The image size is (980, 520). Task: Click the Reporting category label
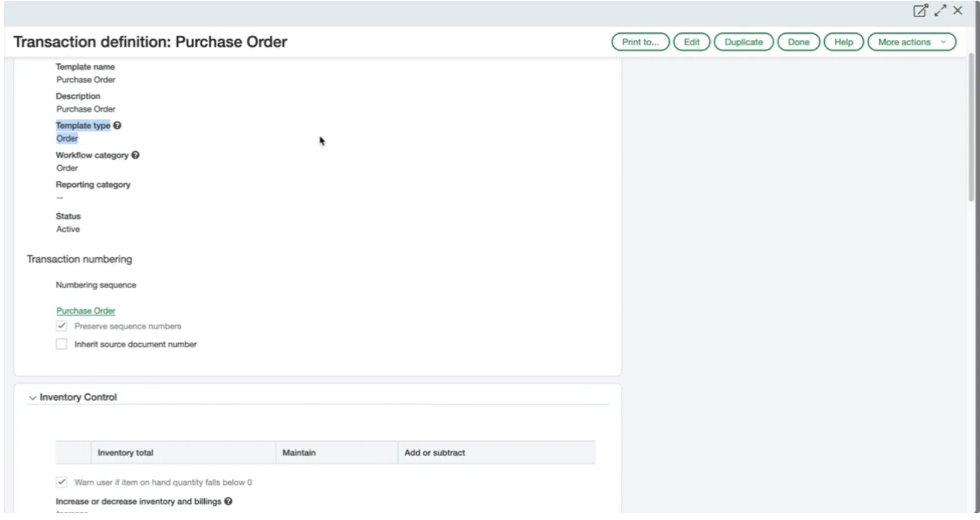(93, 184)
